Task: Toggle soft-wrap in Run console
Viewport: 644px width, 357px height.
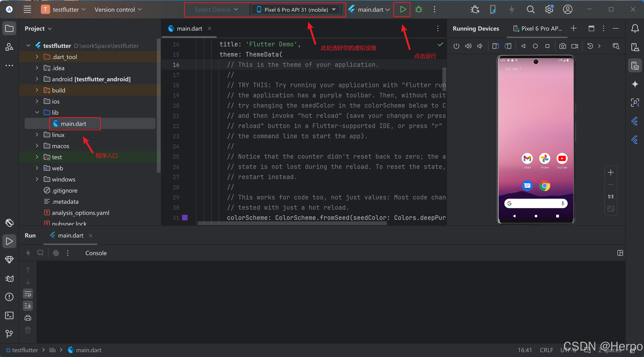Action: coord(28,294)
